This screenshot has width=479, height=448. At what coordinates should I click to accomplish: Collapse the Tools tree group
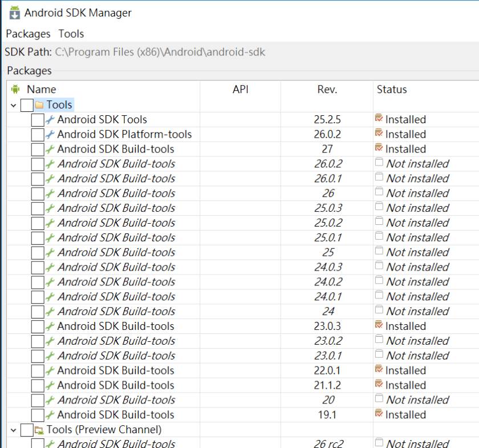click(x=13, y=105)
